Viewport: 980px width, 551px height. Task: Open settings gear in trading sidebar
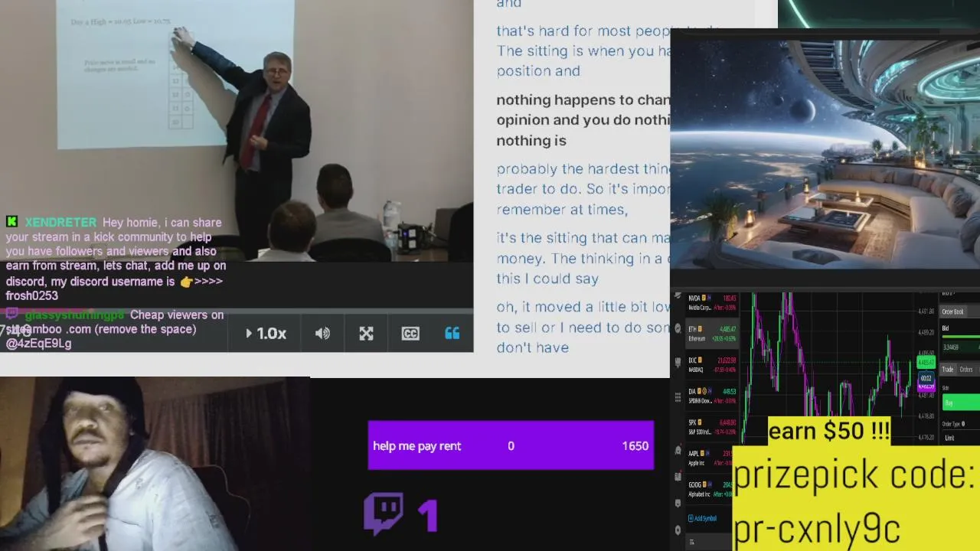pyautogui.click(x=678, y=530)
